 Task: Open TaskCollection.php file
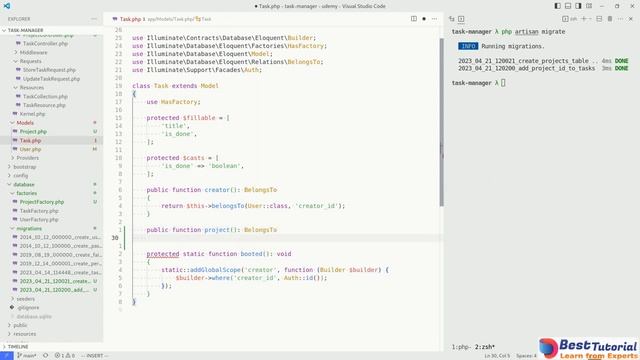45,97
